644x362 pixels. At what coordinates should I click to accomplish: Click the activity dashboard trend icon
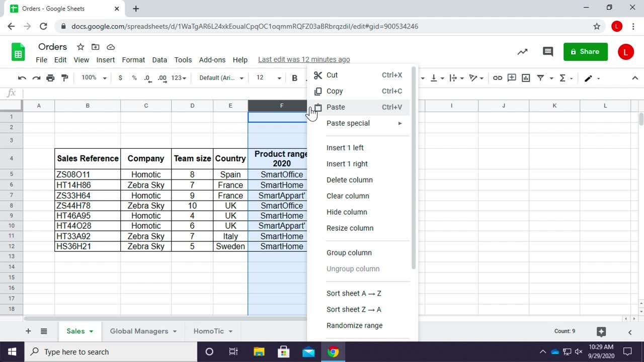pos(523,51)
